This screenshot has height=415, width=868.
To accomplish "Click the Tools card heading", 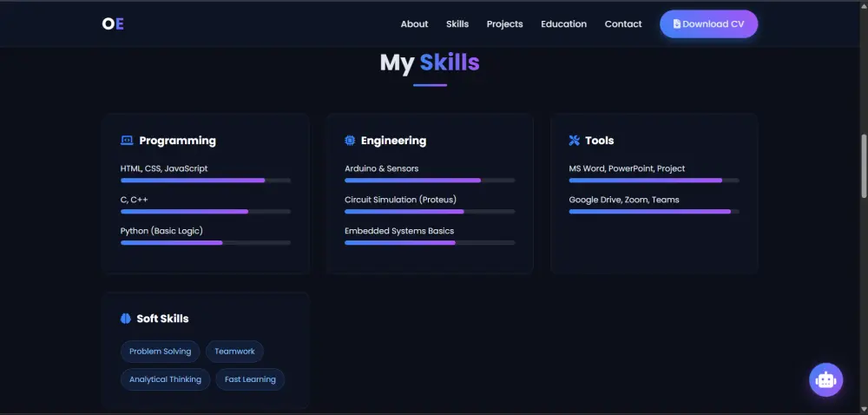I will (600, 141).
